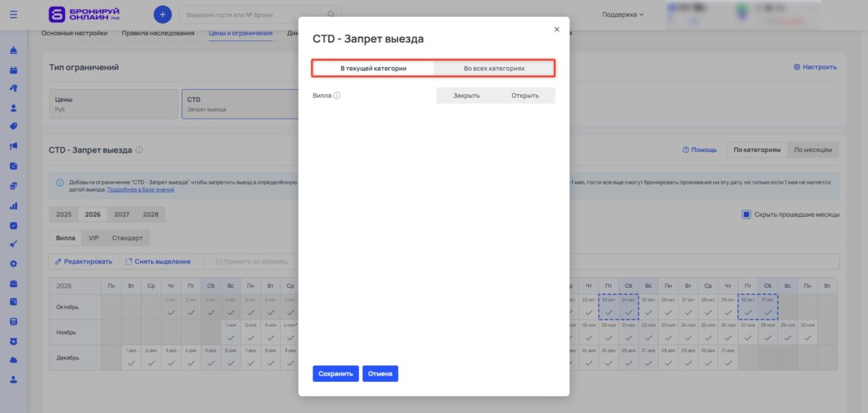Click the Сохранить button
The width and height of the screenshot is (868, 413).
point(336,374)
